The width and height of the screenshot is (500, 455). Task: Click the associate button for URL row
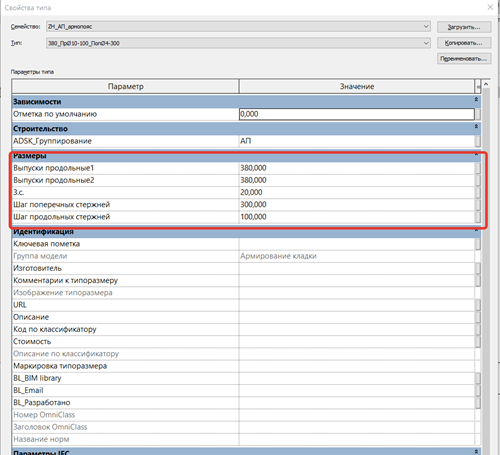[478, 305]
